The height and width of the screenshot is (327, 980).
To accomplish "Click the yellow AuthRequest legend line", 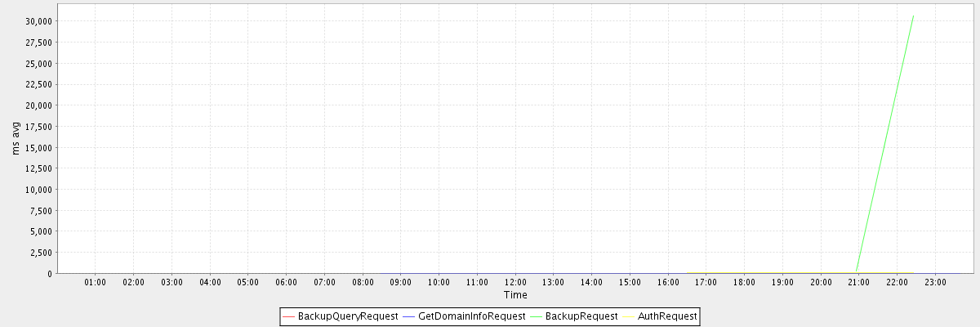I will (x=629, y=316).
